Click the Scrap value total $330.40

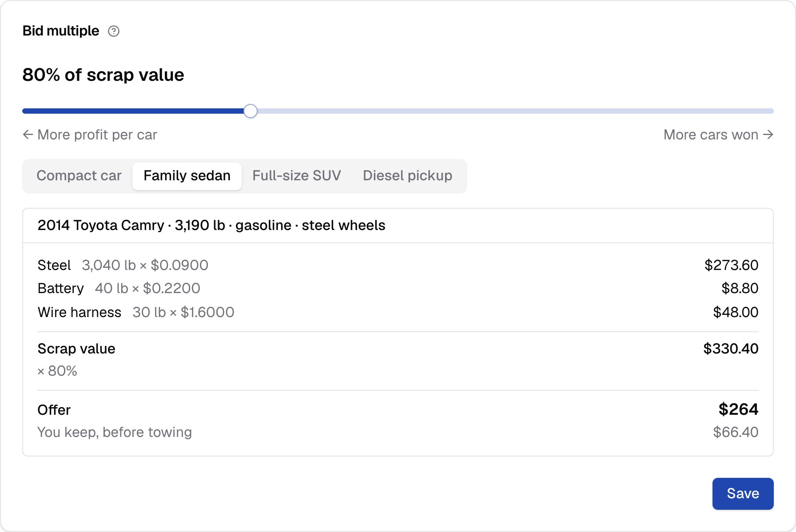click(x=731, y=349)
